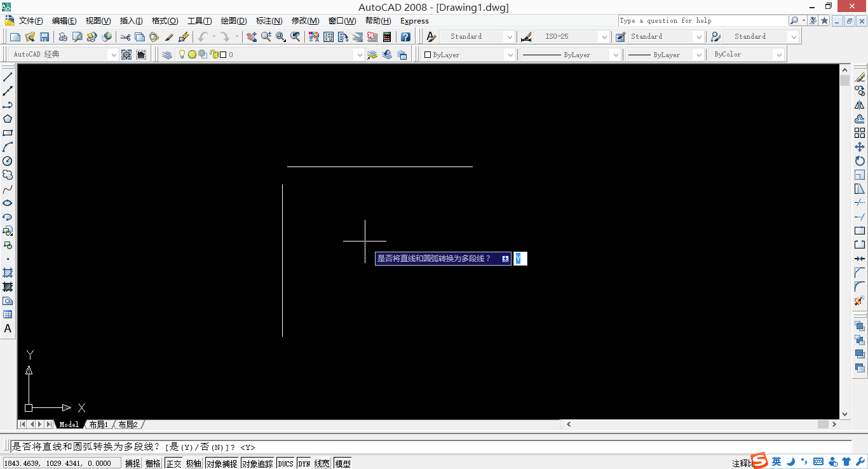This screenshot has height=469, width=868.
Task: Toggle 极轴 polar tracking
Action: pyautogui.click(x=194, y=463)
